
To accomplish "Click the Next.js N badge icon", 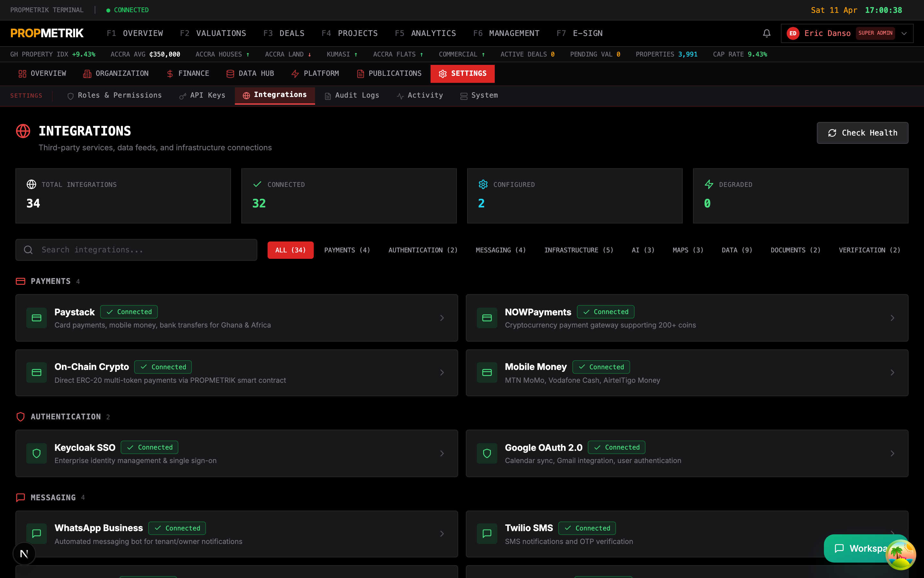I will coord(24,554).
